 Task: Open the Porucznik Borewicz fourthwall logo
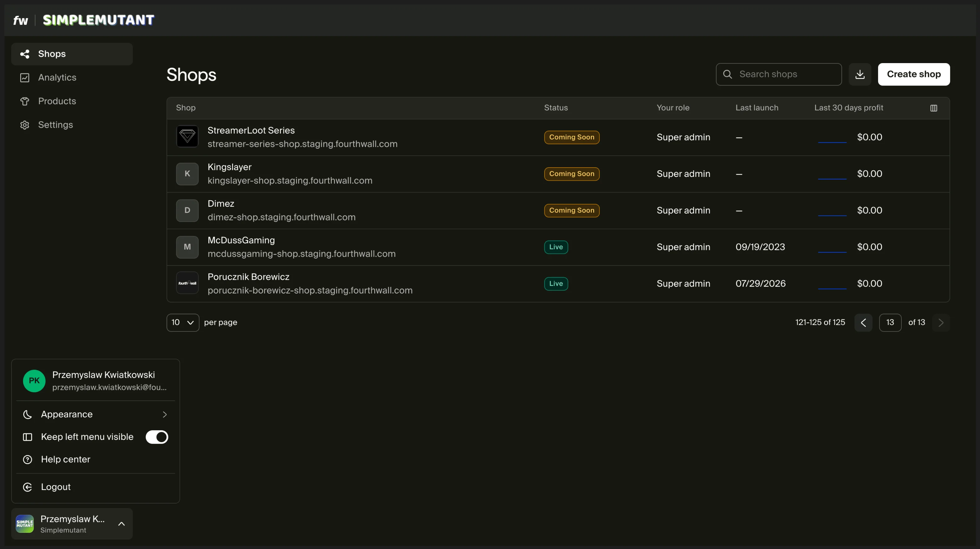(187, 283)
